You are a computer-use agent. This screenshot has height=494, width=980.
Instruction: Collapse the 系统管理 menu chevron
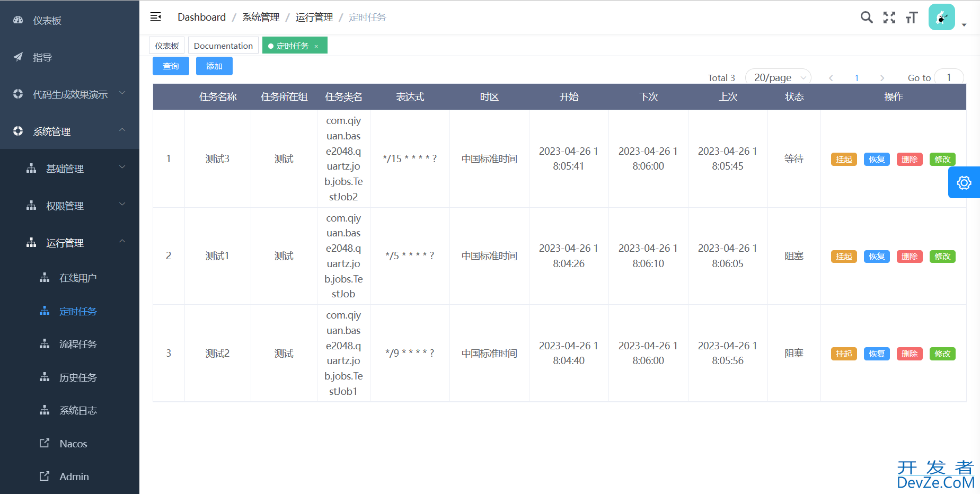(x=122, y=130)
